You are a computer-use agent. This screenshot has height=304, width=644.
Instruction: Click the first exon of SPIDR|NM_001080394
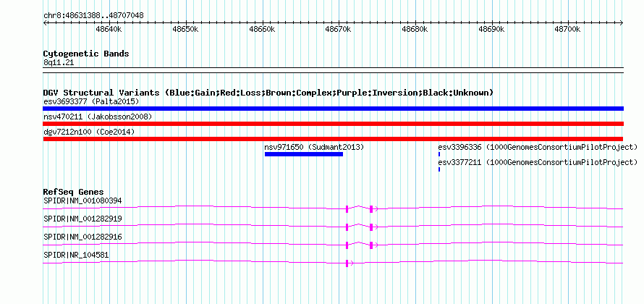coord(347,208)
